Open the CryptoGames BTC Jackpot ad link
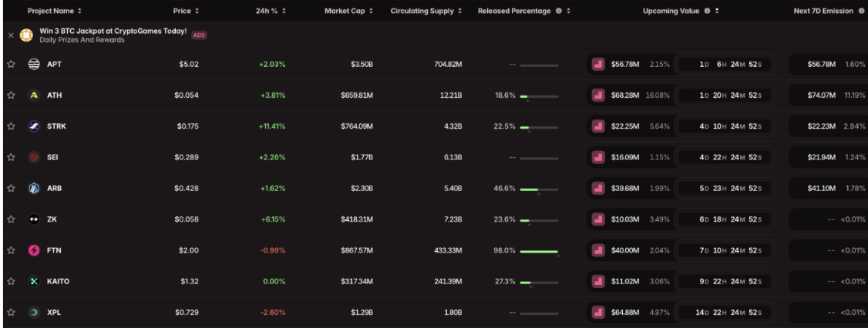 (x=113, y=31)
